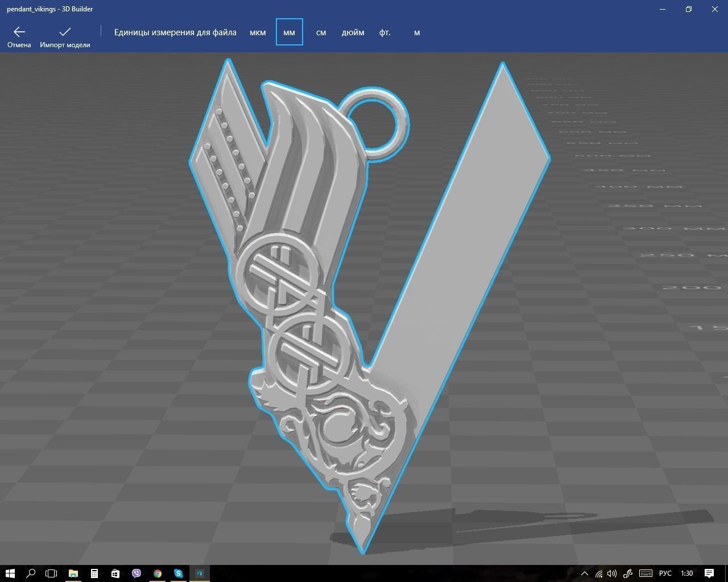Screen dimensions: 728x582
Task: Open Task View on taskbar
Action: coord(51,573)
